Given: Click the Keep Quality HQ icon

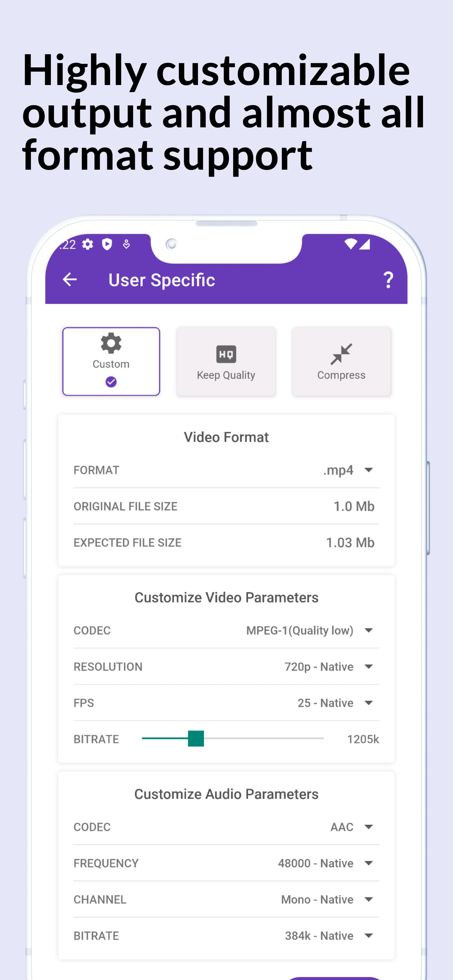Looking at the screenshot, I should click(x=226, y=354).
